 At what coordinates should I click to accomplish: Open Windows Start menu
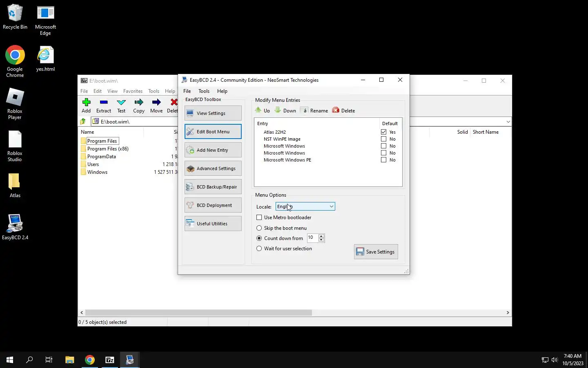click(x=10, y=360)
